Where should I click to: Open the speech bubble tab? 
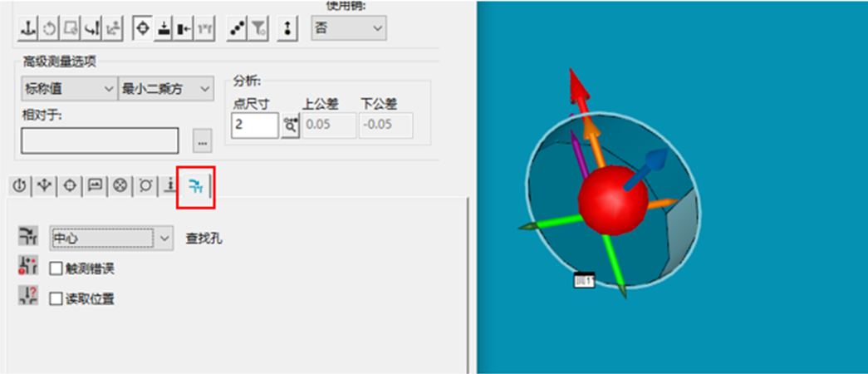[x=95, y=186]
